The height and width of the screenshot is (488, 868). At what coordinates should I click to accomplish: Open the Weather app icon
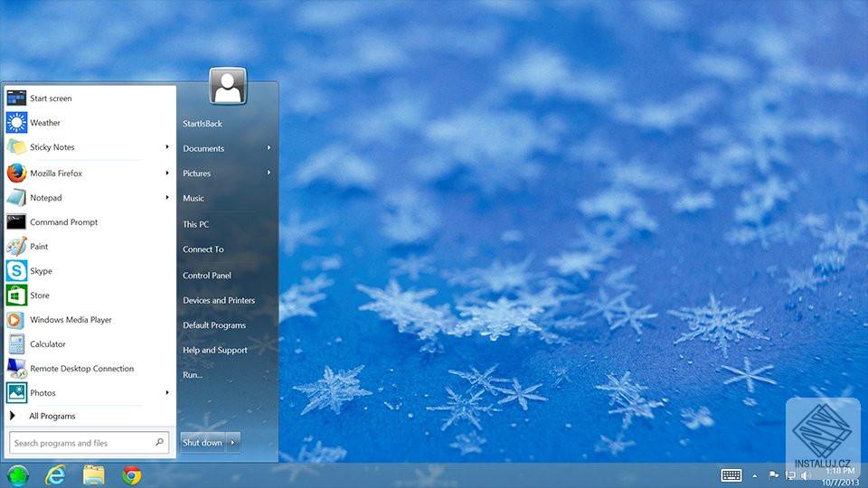pyautogui.click(x=16, y=122)
